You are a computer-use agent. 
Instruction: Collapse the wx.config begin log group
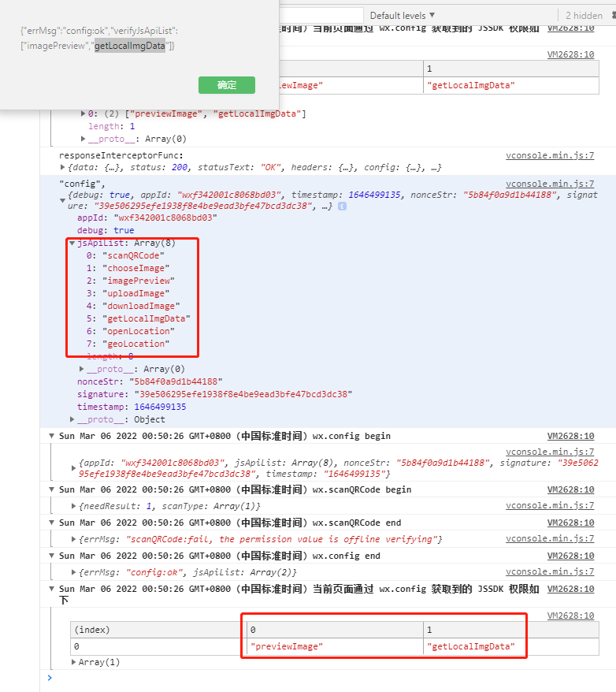click(51, 436)
